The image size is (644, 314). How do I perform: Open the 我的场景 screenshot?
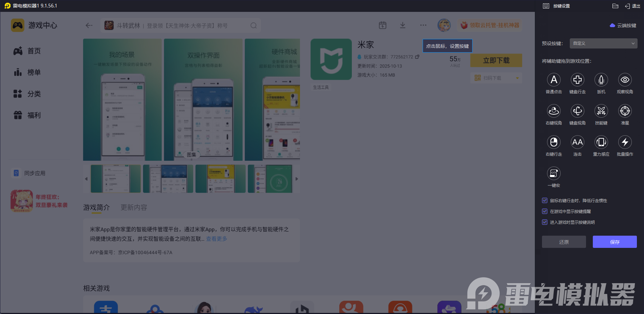pos(122,100)
